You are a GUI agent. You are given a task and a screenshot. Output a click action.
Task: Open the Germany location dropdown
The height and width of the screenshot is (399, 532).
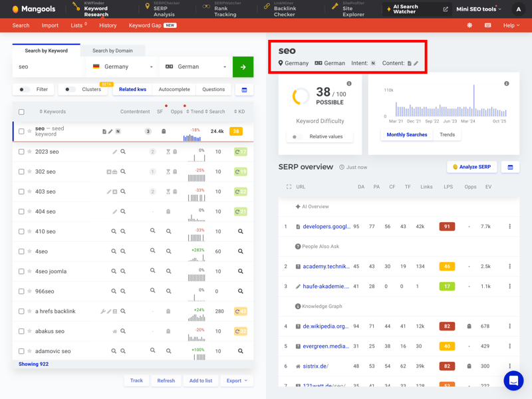[x=122, y=66]
